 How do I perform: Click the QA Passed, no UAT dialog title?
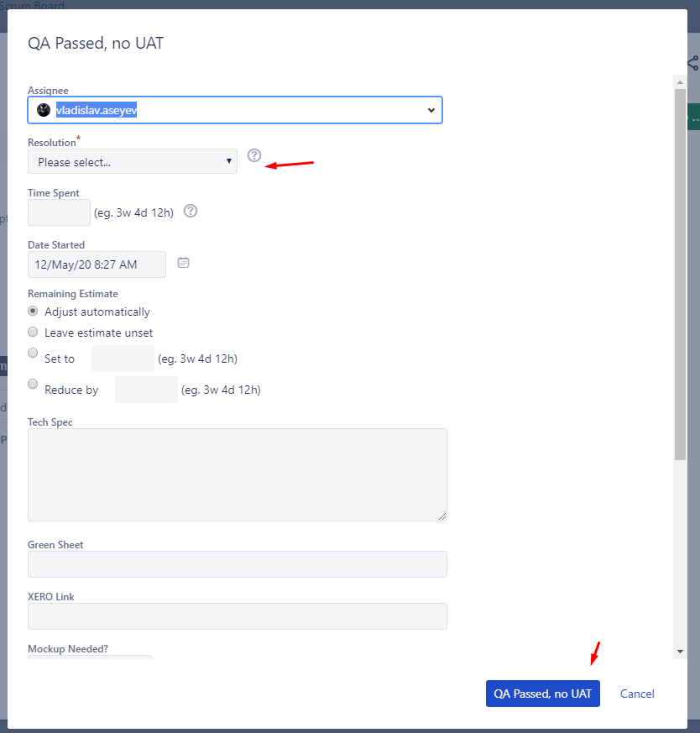(96, 43)
